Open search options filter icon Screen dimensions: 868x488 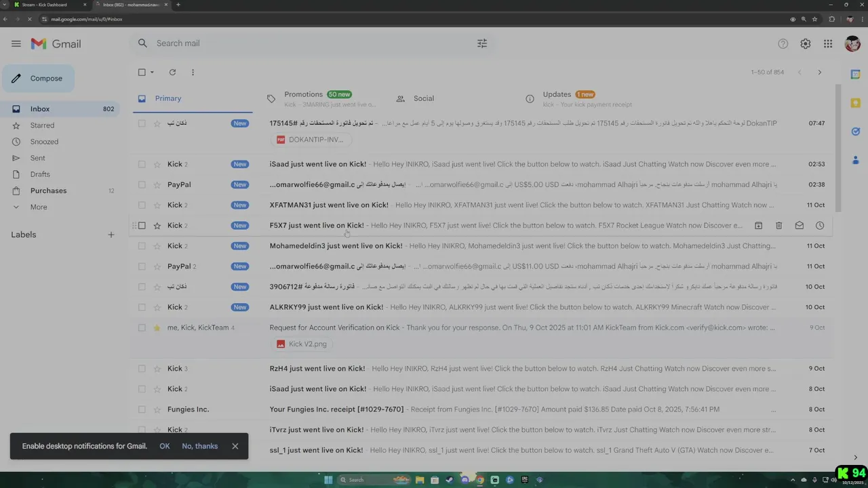(x=482, y=43)
